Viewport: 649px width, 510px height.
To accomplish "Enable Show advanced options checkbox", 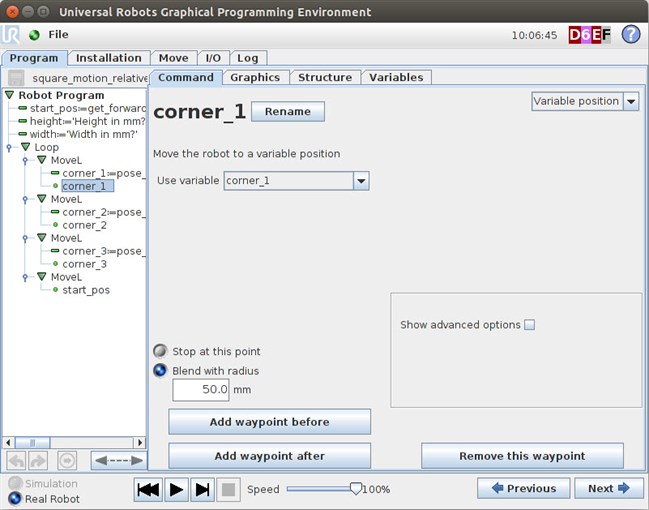I will [x=529, y=325].
